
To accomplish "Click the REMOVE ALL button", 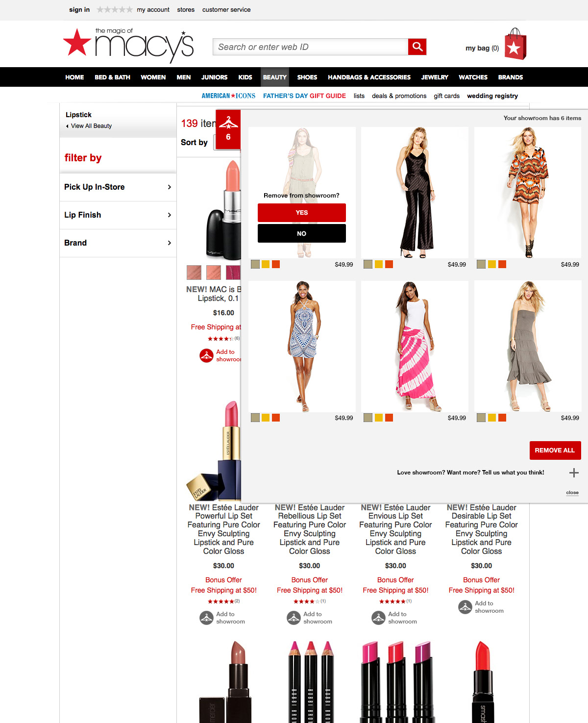I will click(x=555, y=450).
